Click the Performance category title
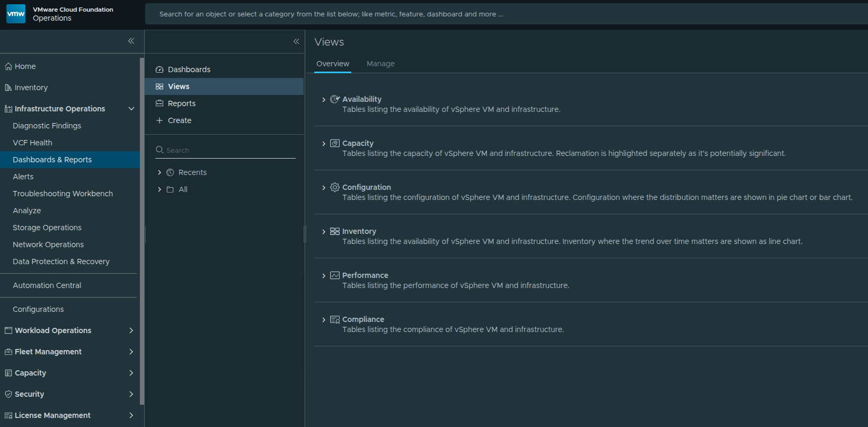This screenshot has width=868, height=427. click(x=365, y=275)
